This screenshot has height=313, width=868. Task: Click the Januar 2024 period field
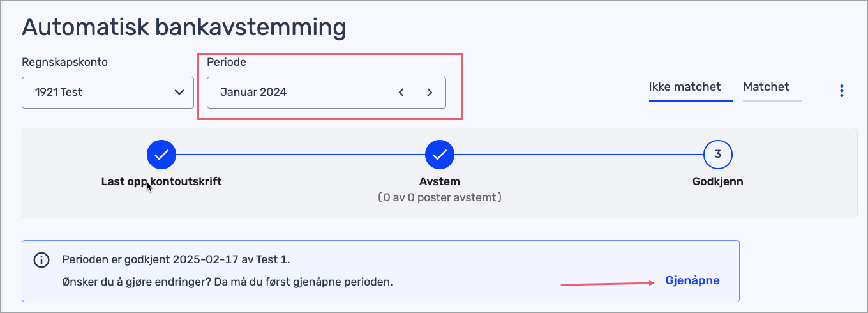(x=326, y=92)
